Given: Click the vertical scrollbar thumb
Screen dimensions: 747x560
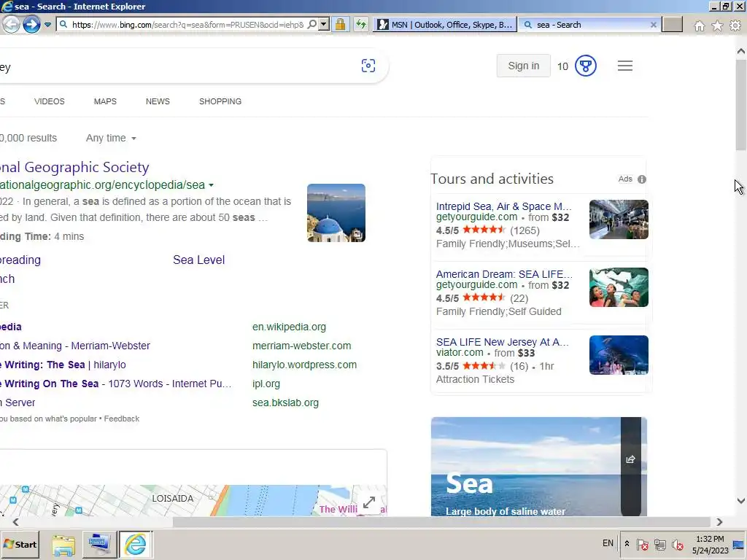Looking at the screenshot, I should [741, 105].
